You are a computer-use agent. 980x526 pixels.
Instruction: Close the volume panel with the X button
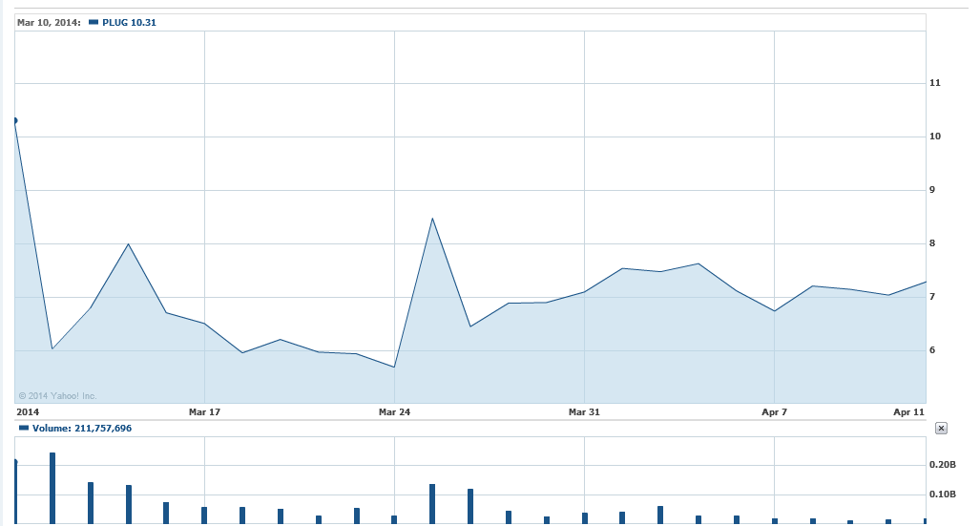(941, 429)
